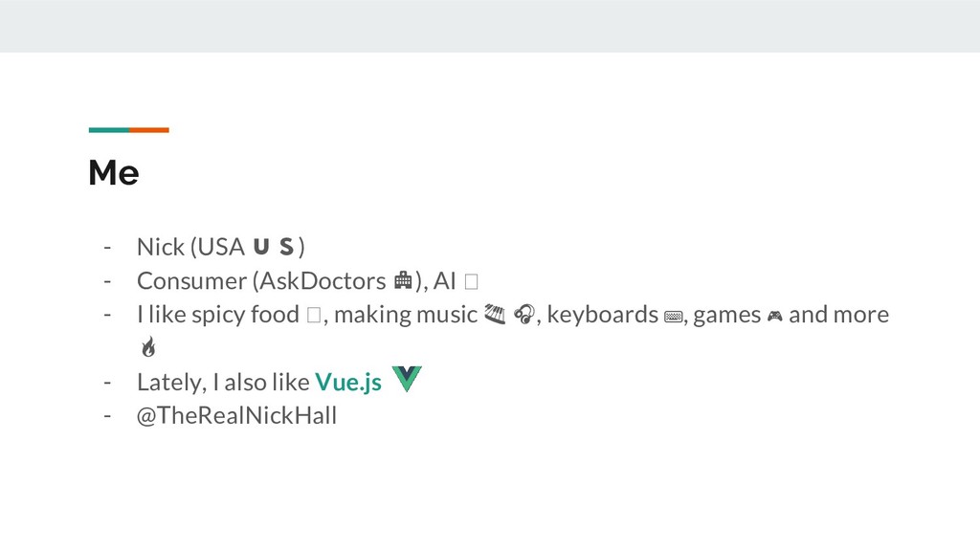Click the 'Nick (USA' text
Image resolution: width=980 pixels, height=551 pixels.
tap(190, 247)
